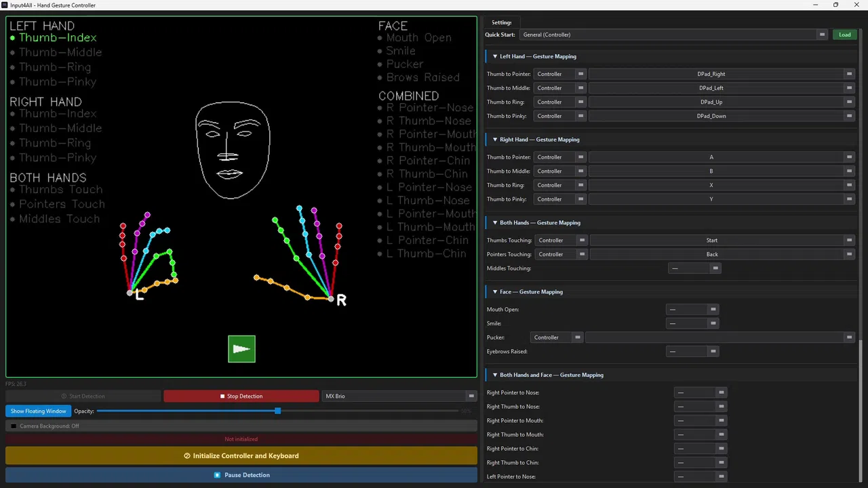Toggle the Camera Background checkbox
The image size is (868, 488).
pos(14,426)
